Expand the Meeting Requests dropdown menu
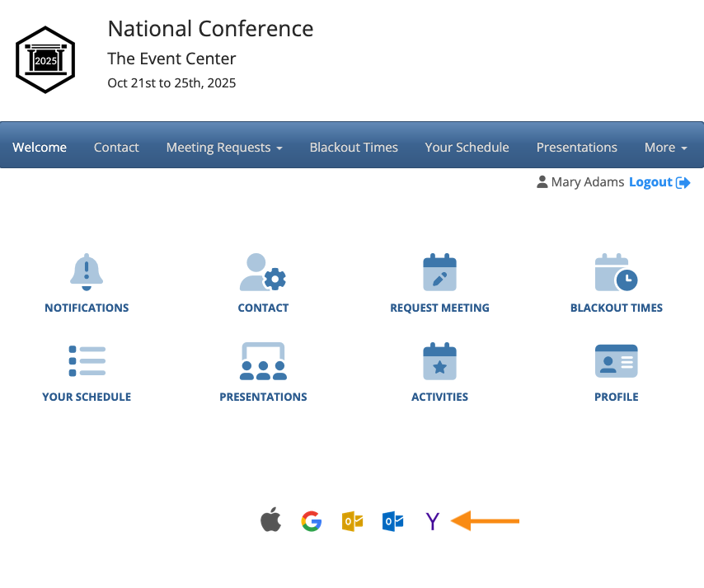This screenshot has width=704, height=588. coord(224,148)
